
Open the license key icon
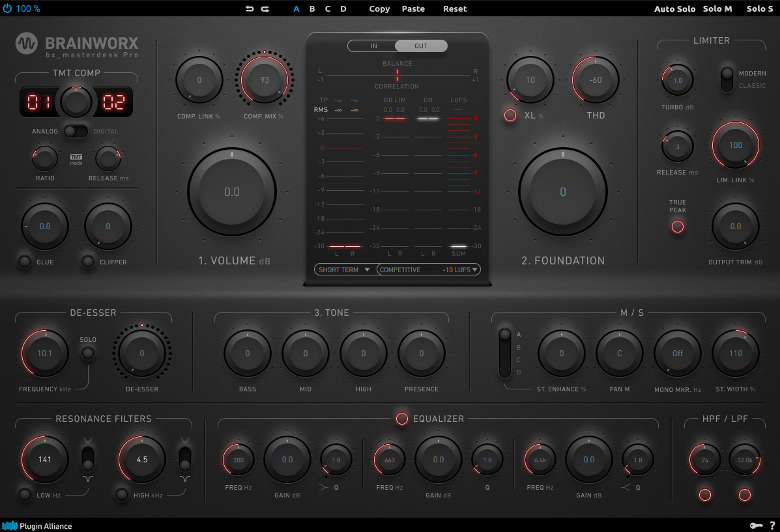click(x=755, y=525)
